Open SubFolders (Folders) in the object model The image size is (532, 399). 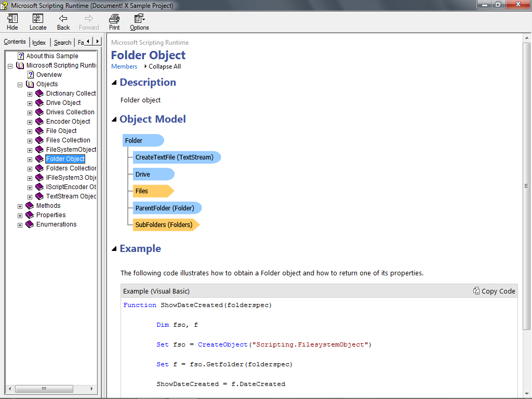point(166,224)
